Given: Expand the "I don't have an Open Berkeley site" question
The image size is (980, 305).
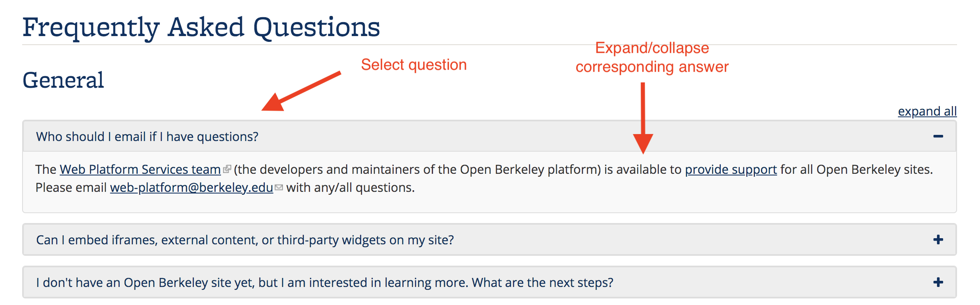Looking at the screenshot, I should (324, 282).
